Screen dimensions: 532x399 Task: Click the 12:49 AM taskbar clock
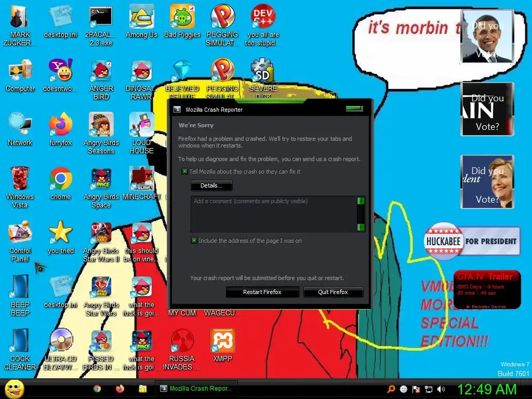pyautogui.click(x=487, y=389)
